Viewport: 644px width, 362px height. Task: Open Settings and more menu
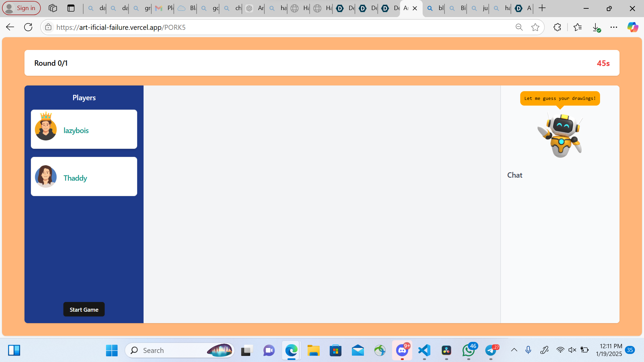tap(614, 27)
